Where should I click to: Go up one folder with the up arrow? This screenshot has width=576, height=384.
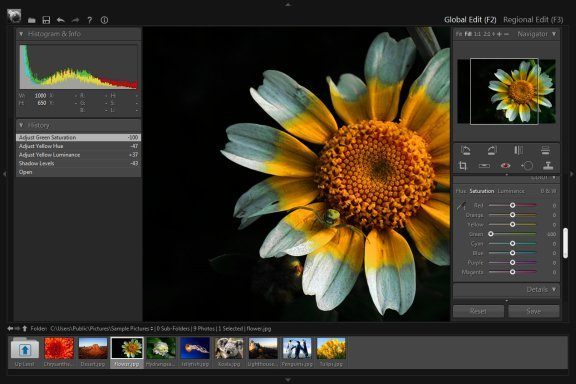[25, 328]
